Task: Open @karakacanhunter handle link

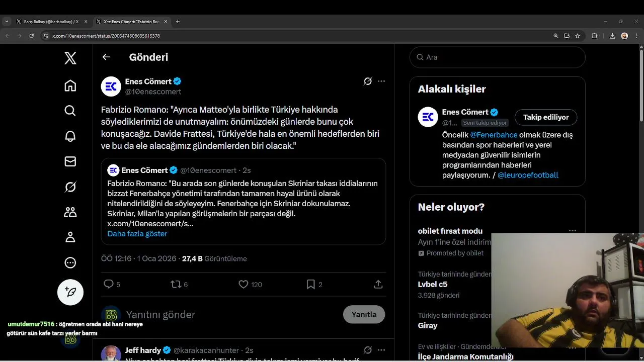Action: click(x=206, y=350)
